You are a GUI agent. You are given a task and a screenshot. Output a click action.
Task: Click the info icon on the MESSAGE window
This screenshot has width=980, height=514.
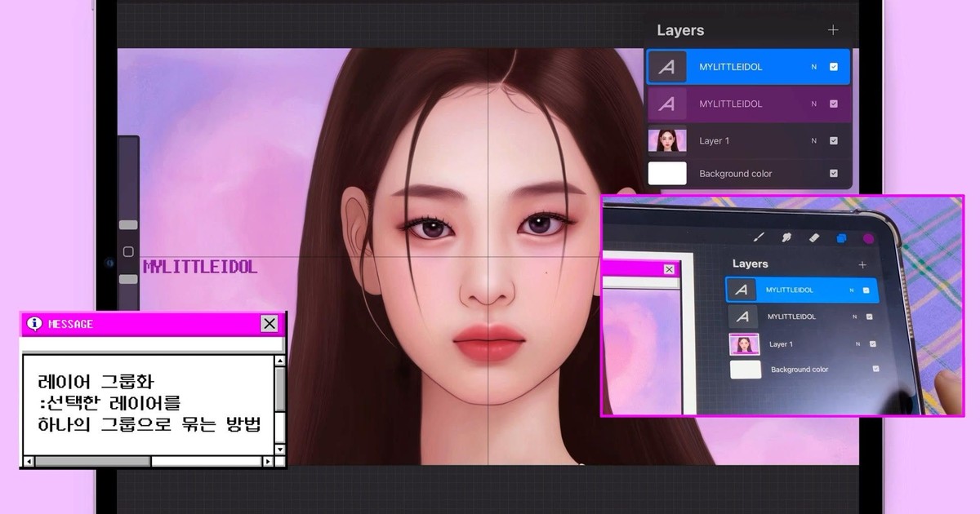(34, 323)
